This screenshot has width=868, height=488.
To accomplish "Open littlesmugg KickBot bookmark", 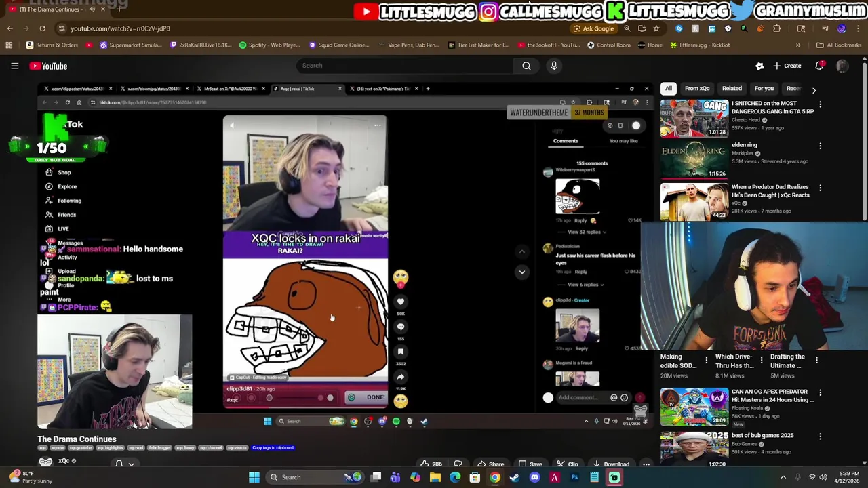I will 700,45.
